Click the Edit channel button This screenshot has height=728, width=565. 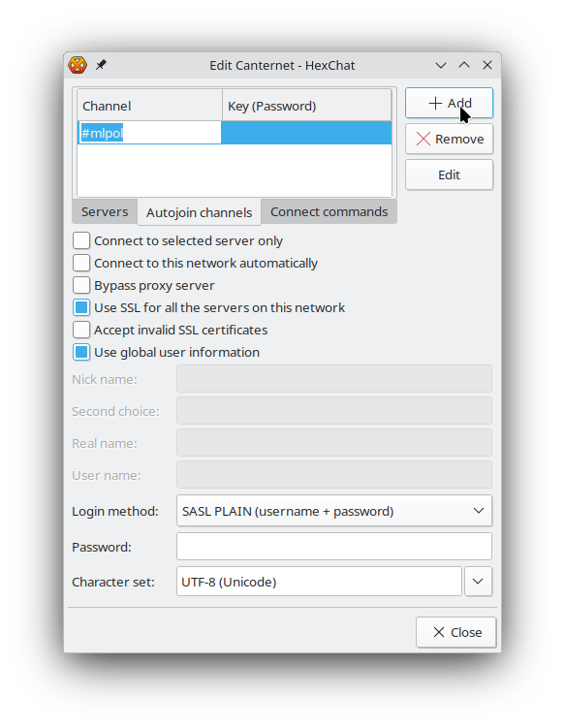coord(449,175)
